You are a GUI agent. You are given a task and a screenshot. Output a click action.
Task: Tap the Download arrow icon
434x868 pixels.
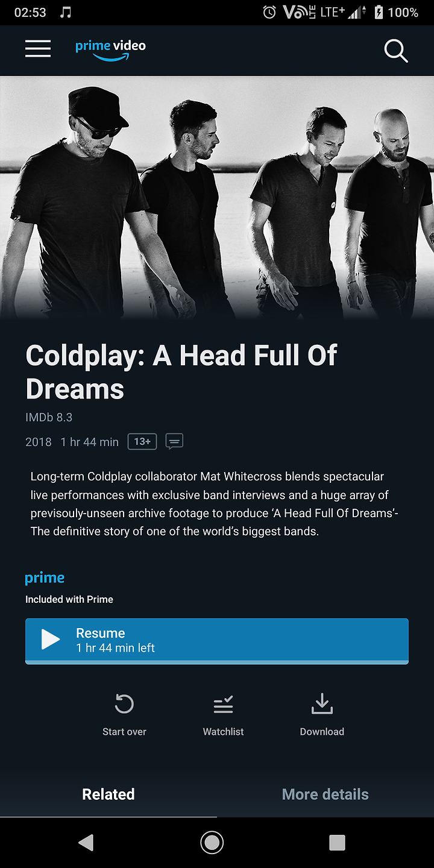[322, 703]
